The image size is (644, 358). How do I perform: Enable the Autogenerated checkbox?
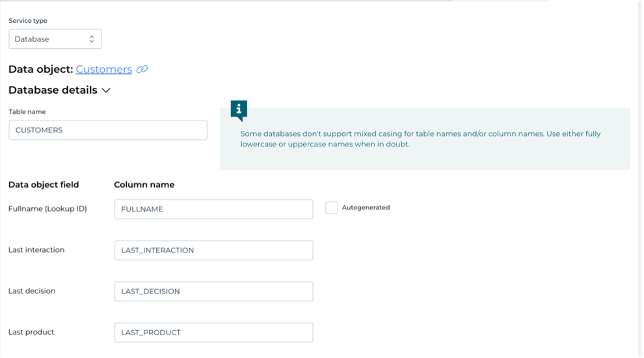click(332, 208)
